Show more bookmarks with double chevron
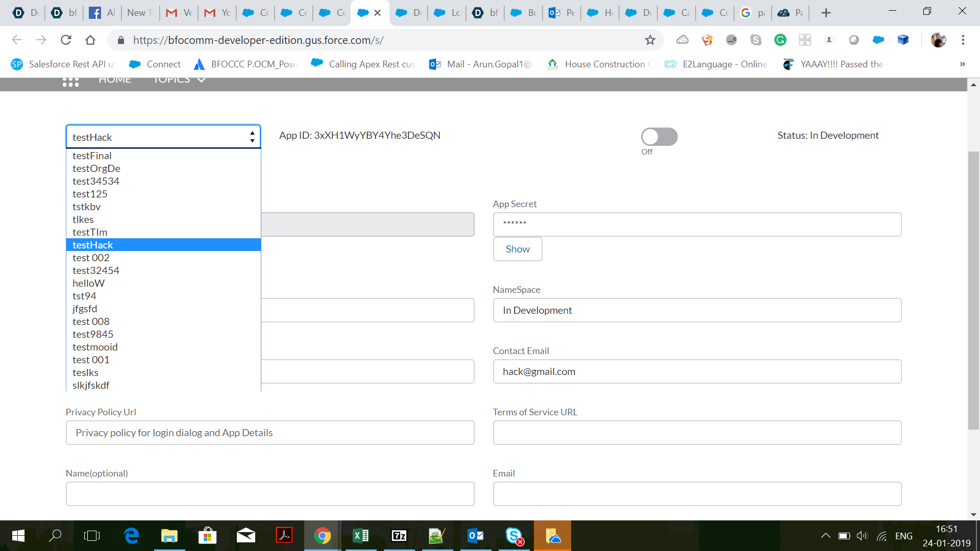Screen dimensions: 980x551 pyautogui.click(x=962, y=64)
